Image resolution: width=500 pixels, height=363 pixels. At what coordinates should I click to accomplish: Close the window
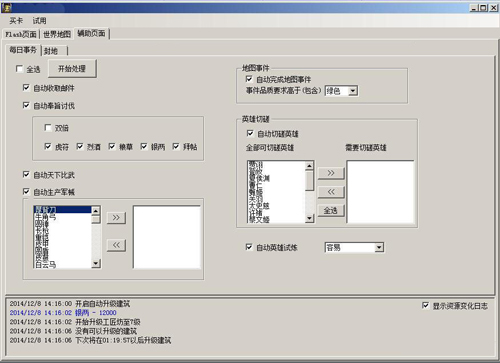493,8
